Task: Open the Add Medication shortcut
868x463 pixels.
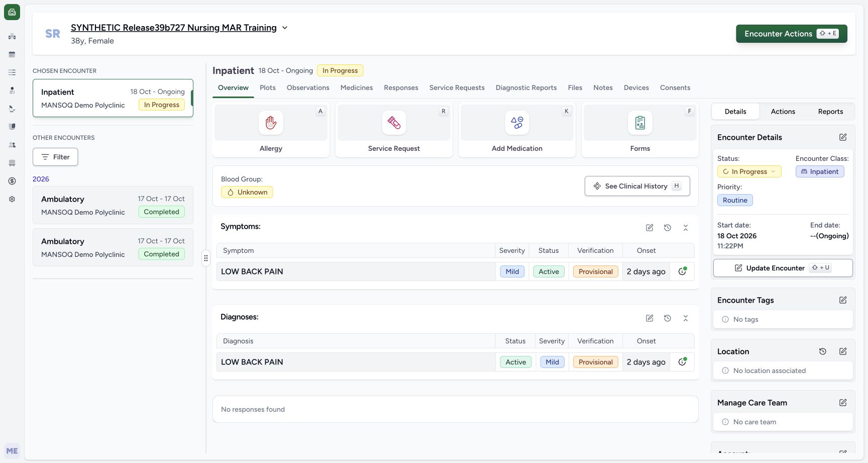Action: pos(517,130)
